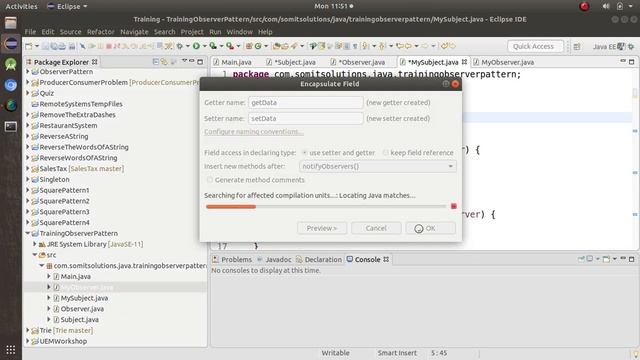
Task: Open the Run button dropdown arrow
Action: click(204, 46)
